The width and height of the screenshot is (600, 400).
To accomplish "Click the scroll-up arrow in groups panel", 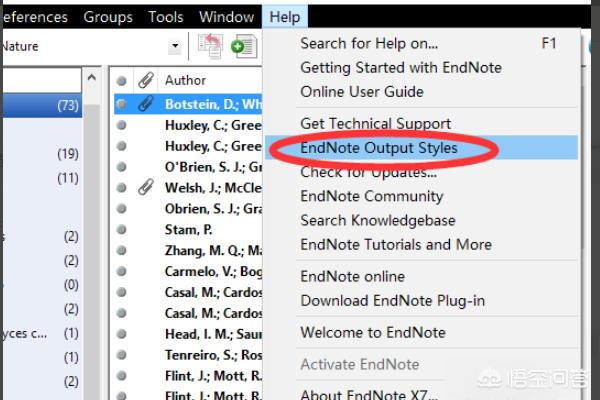I will 91,78.
